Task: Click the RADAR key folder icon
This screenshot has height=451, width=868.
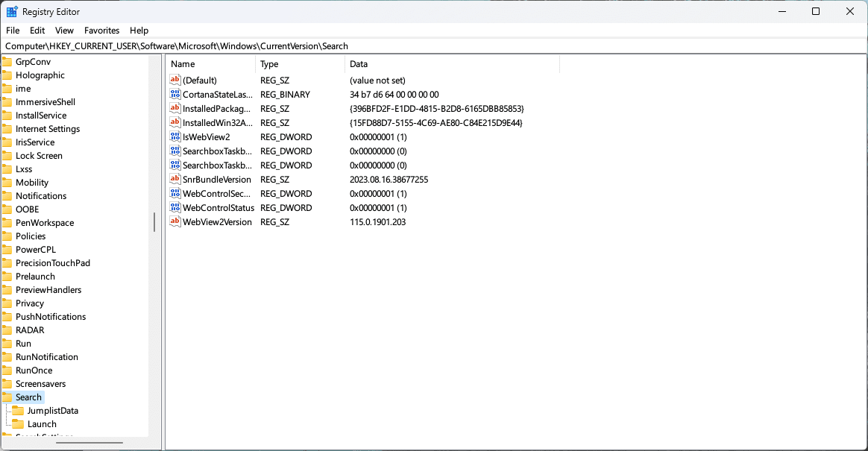Action: coord(7,330)
